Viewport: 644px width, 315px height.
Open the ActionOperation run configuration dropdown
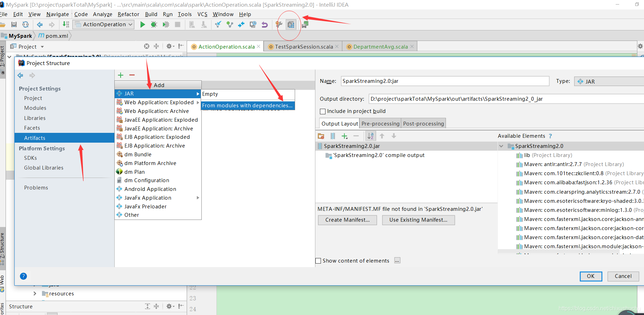point(103,24)
